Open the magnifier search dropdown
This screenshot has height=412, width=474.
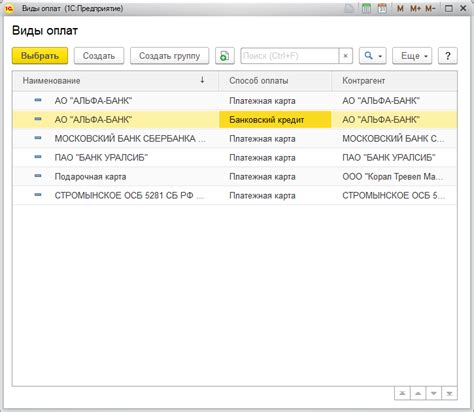pos(373,56)
